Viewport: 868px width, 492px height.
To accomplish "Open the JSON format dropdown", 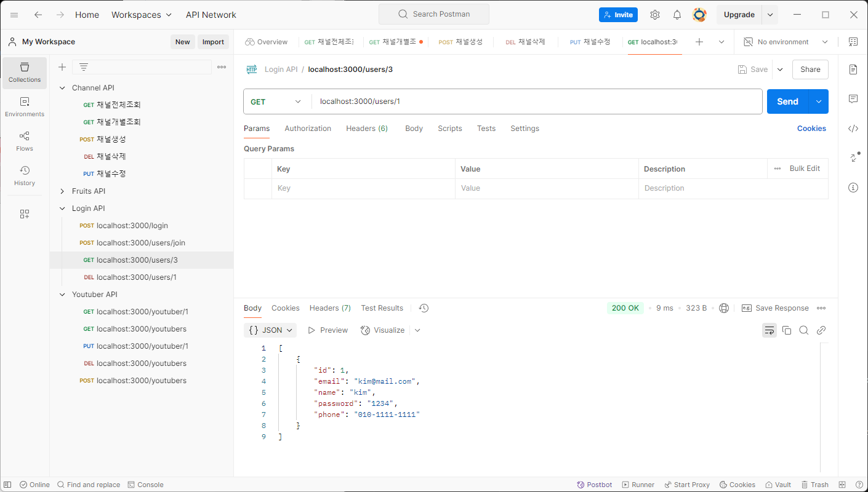I will [270, 330].
